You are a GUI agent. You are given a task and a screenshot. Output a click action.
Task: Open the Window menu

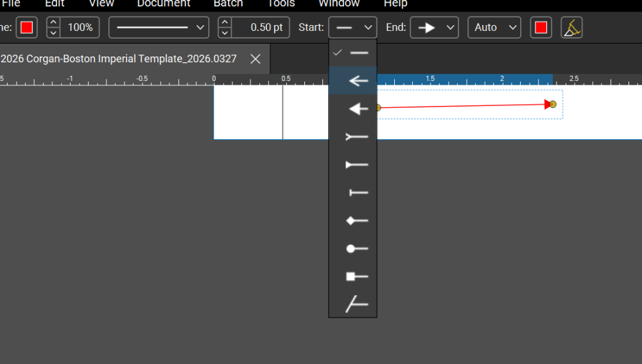pos(339,4)
